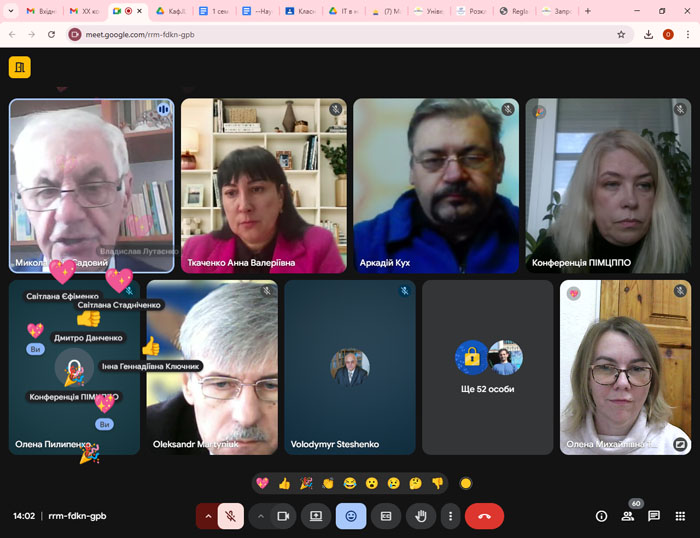Screen dimensions: 700x538
Task: Send the crying face emoji reaction
Action: pos(393,483)
